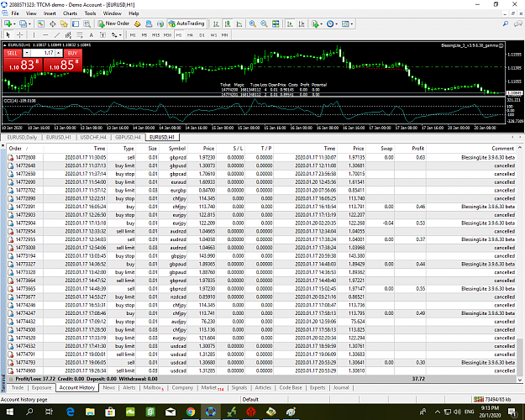Open the Profiles toolbar icon
The width and height of the screenshot is (525, 420).
click(x=23, y=24)
